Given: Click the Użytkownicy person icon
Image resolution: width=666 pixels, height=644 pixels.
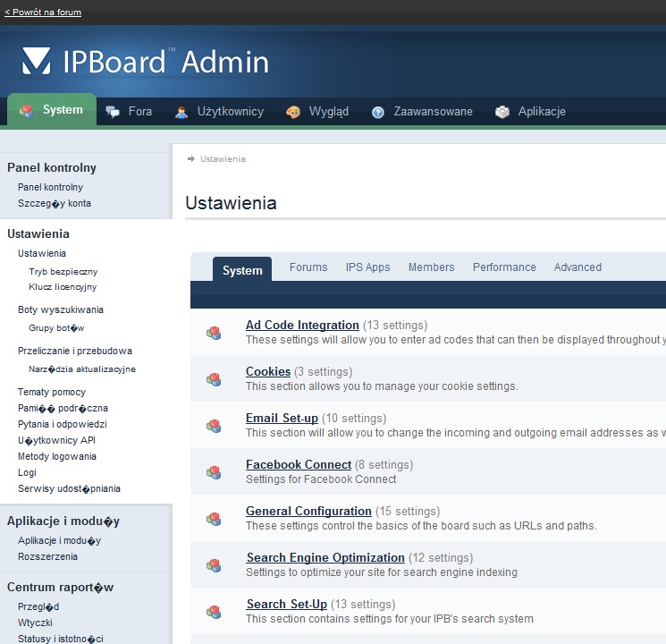Looking at the screenshot, I should tap(181, 112).
